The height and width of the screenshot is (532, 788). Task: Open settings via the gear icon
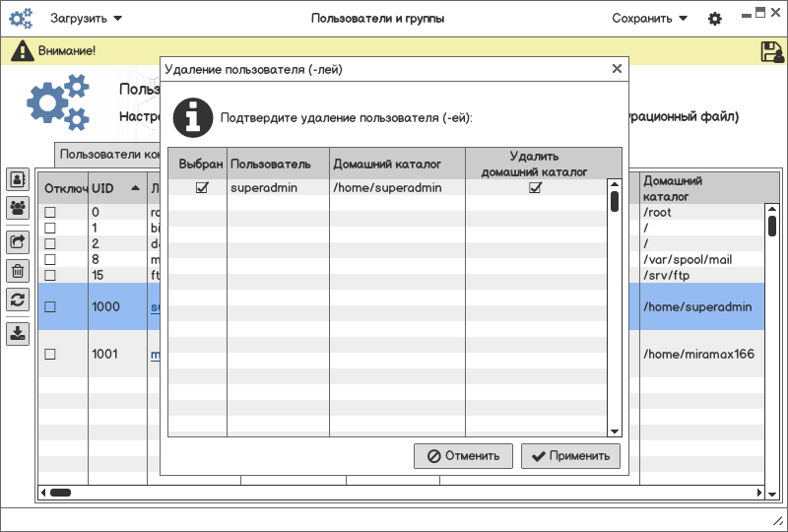715,19
